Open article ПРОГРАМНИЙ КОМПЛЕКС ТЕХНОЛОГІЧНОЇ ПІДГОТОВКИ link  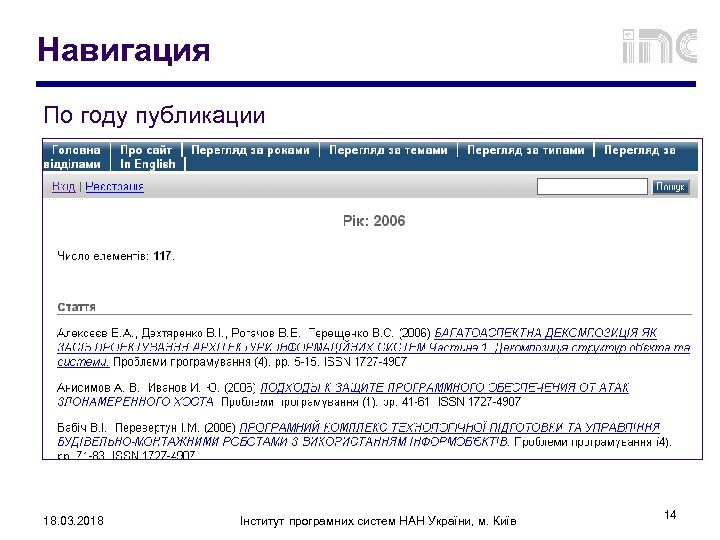(x=358, y=434)
